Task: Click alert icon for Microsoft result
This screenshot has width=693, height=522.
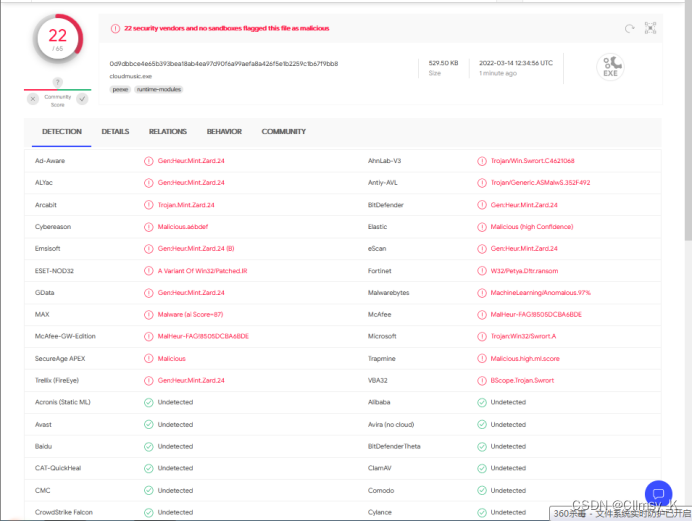Action: 482,337
